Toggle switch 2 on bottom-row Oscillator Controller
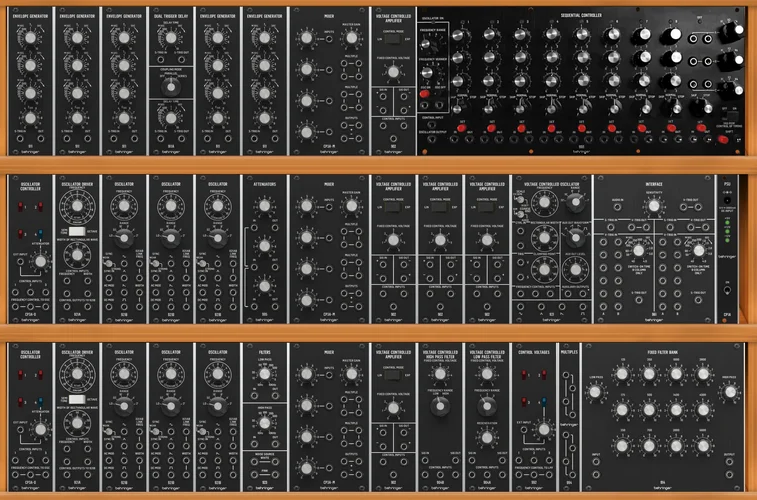 point(41,375)
